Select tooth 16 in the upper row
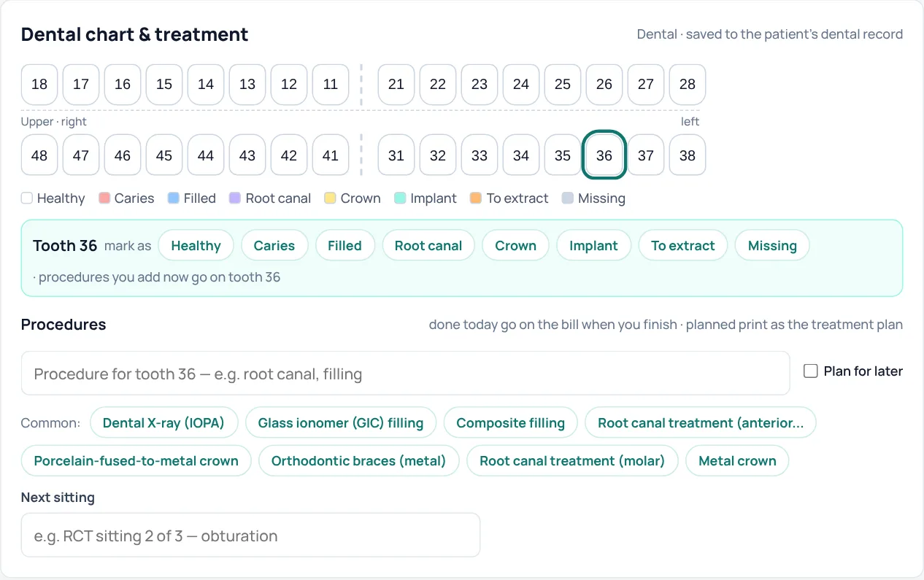Viewport: 924px width, 580px height. click(123, 84)
